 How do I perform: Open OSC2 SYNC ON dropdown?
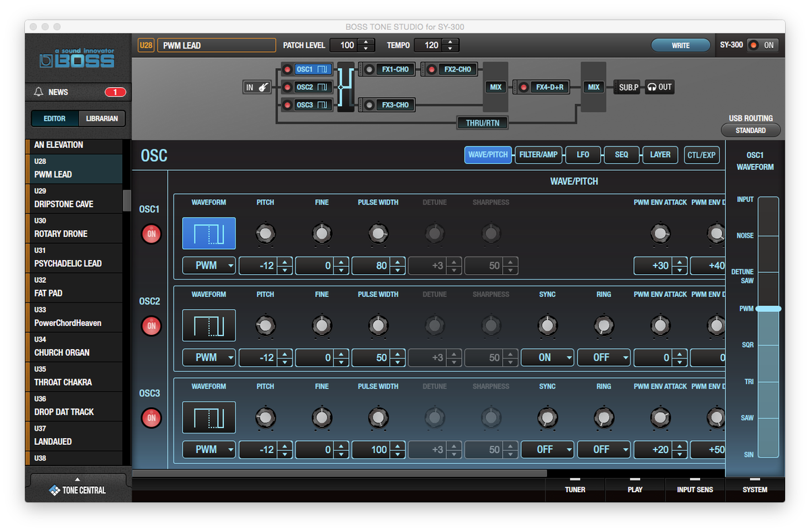[547, 357]
